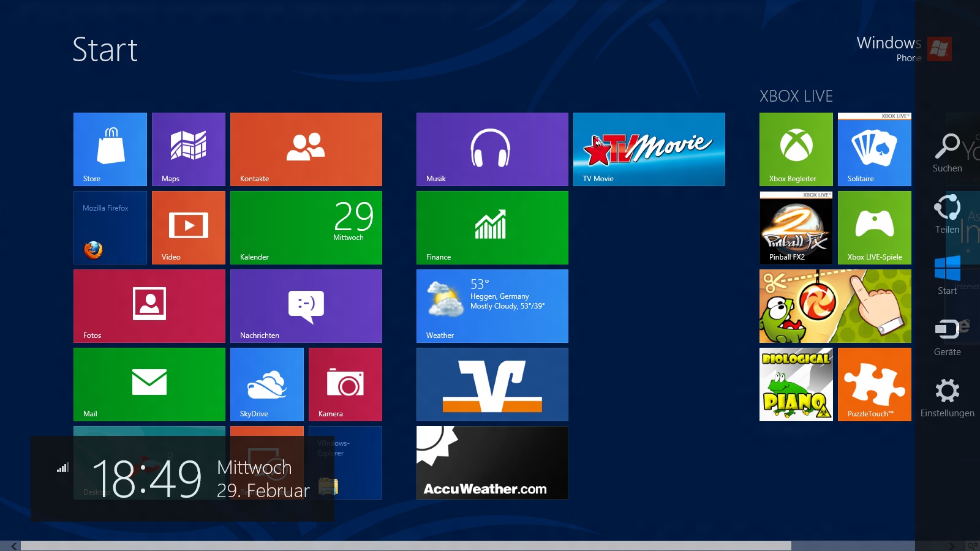Click the scrollbar left arrow
The image size is (980, 551).
(x=13, y=546)
